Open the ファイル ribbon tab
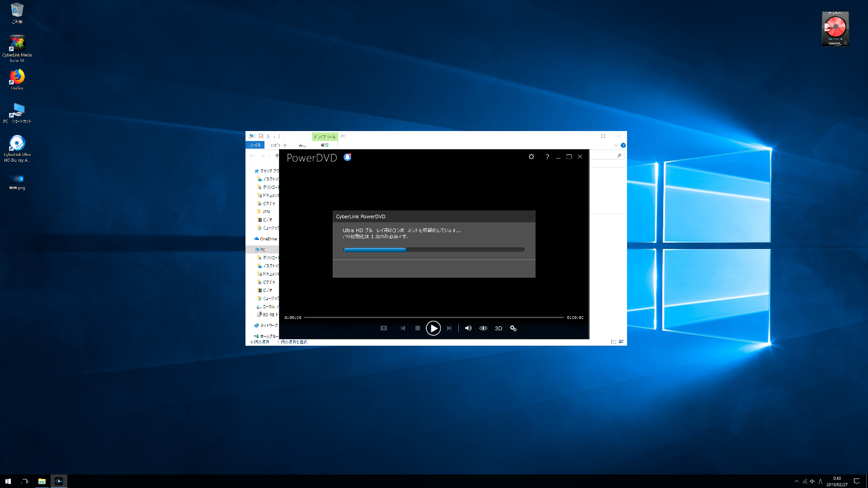 tap(255, 145)
